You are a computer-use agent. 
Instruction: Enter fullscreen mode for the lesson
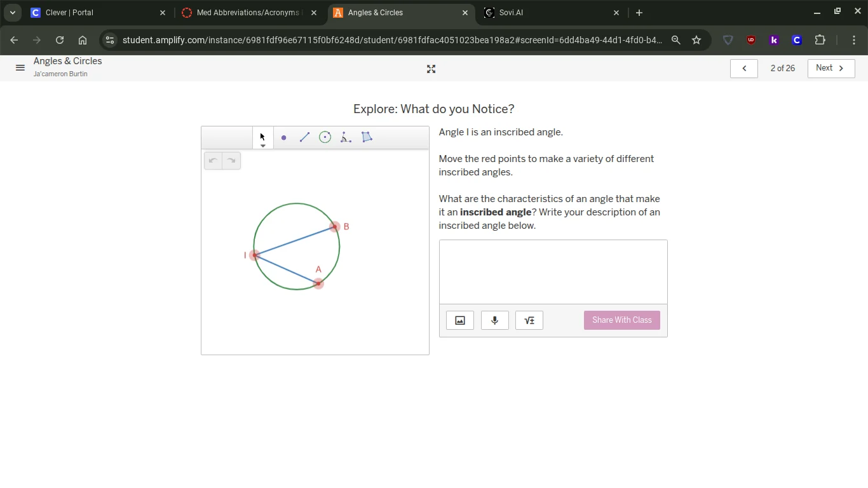tap(431, 69)
